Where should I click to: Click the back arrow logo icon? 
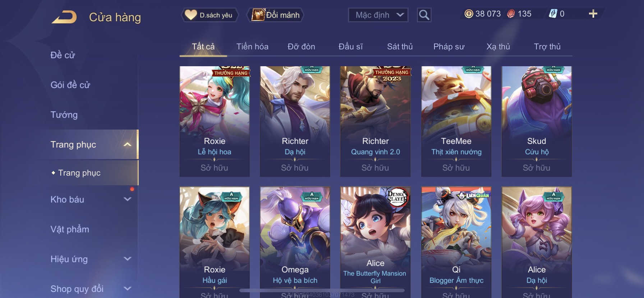click(x=64, y=17)
